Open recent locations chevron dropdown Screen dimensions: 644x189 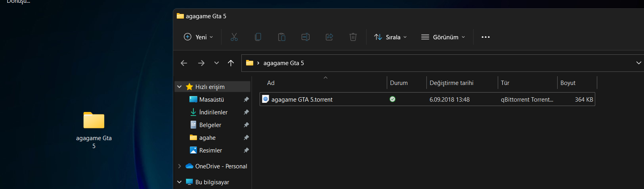click(216, 63)
